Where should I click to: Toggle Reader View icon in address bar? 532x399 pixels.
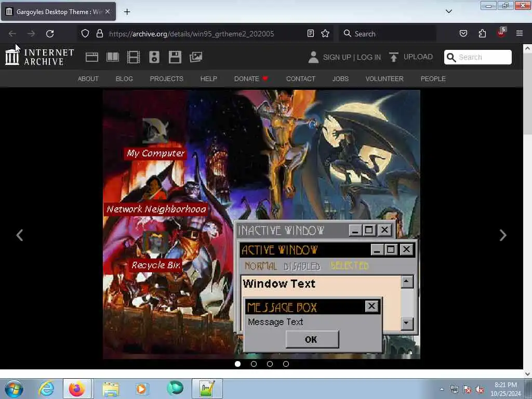click(x=311, y=33)
